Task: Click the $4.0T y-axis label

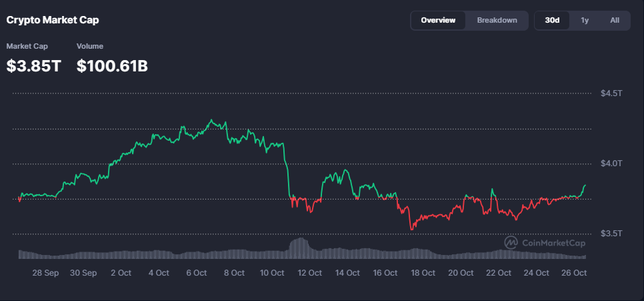Action: click(611, 164)
